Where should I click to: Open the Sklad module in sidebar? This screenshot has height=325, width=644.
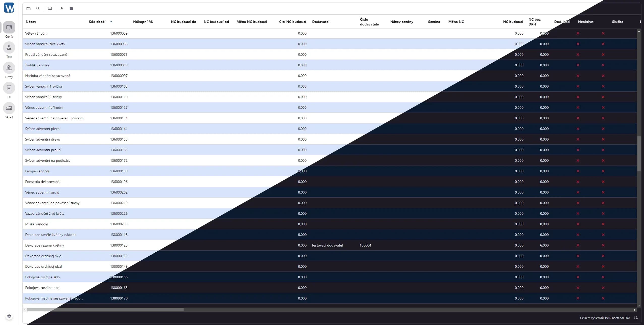coord(9,108)
